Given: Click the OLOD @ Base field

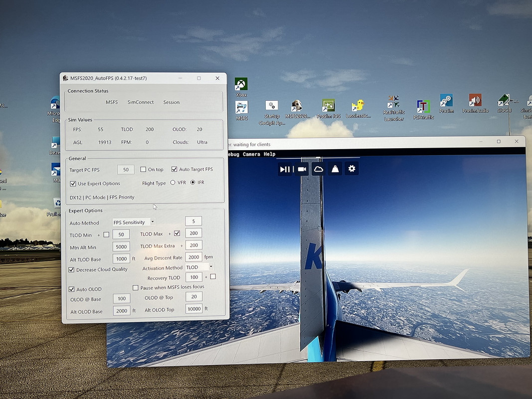Looking at the screenshot, I should click(122, 299).
